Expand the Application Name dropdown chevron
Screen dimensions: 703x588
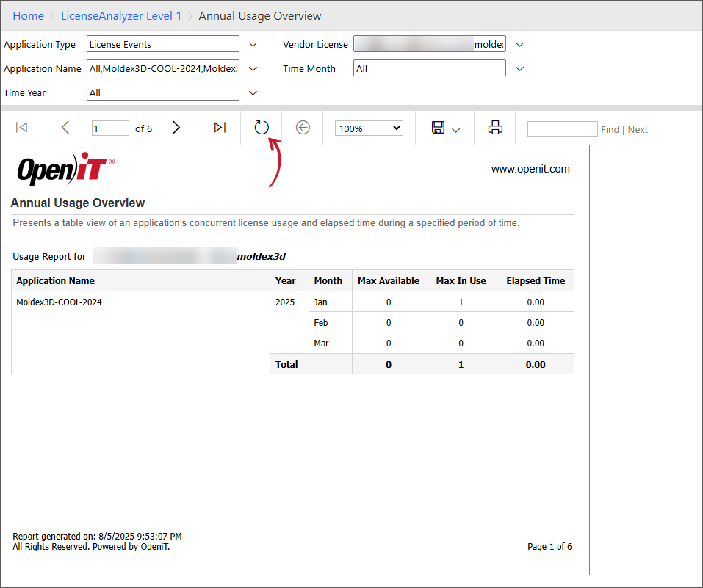tap(253, 69)
